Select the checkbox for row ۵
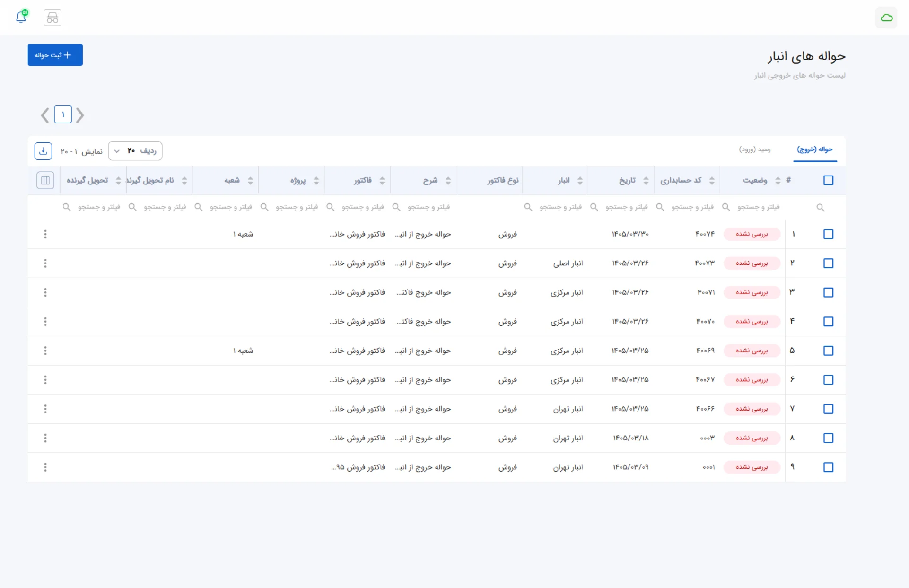Image resolution: width=909 pixels, height=588 pixels. click(829, 351)
